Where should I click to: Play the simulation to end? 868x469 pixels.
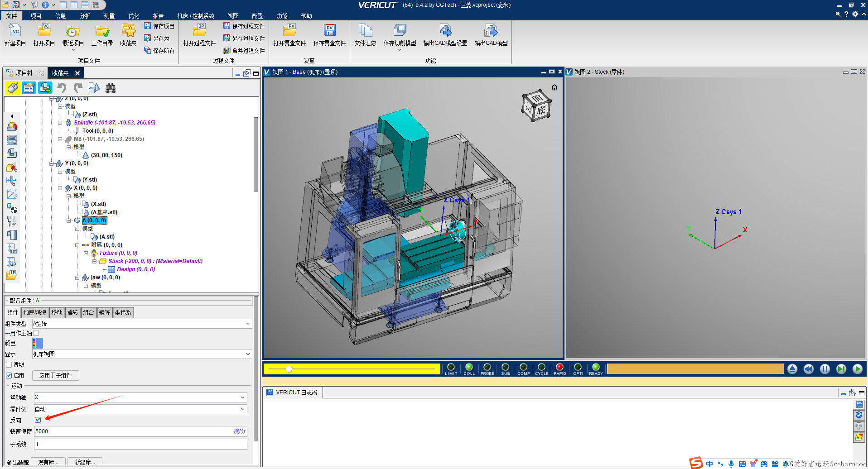pos(858,369)
